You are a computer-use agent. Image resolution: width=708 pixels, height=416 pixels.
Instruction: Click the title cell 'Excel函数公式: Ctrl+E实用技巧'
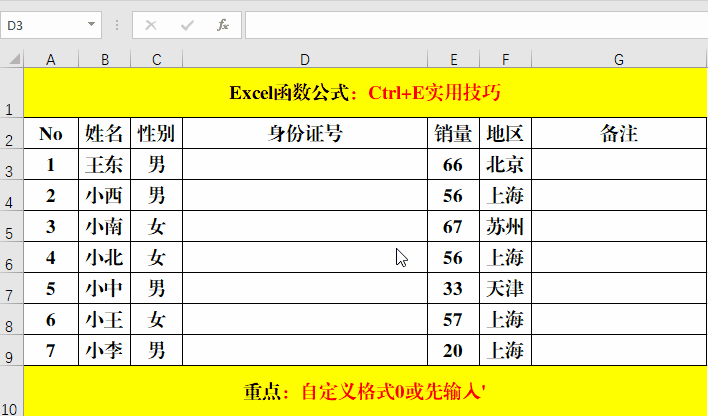365,93
